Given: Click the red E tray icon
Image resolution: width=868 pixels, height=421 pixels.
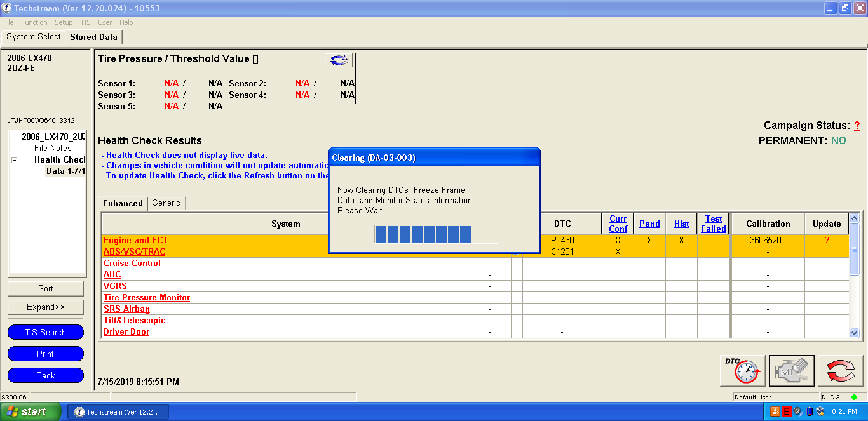Looking at the screenshot, I should 786,411.
